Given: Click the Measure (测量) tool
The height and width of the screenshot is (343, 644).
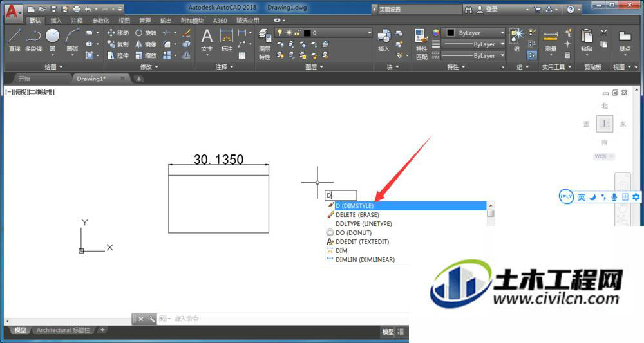Looking at the screenshot, I should [x=551, y=40].
